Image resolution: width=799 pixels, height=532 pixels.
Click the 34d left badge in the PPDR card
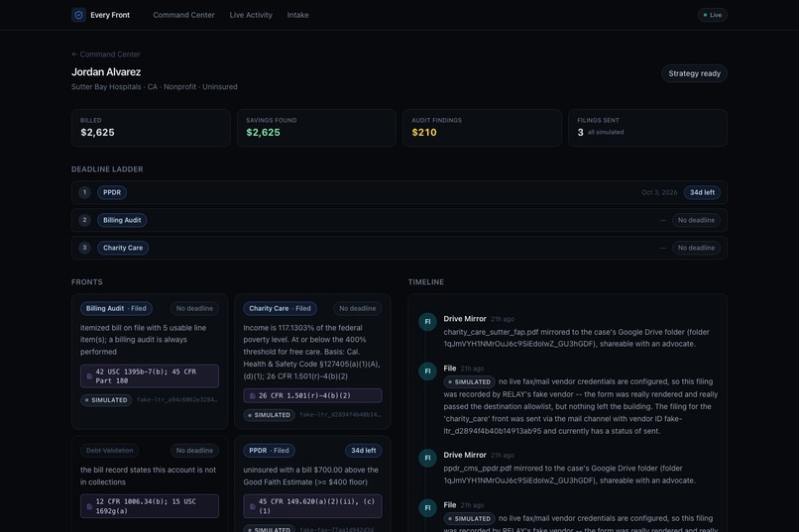(364, 451)
